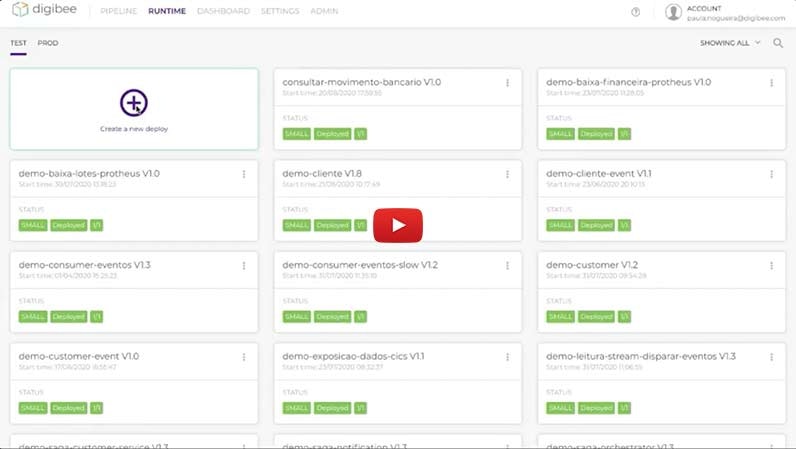Image resolution: width=796 pixels, height=449 pixels.
Task: Click the demo-cliente-event V1.1 title
Action: click(x=599, y=174)
